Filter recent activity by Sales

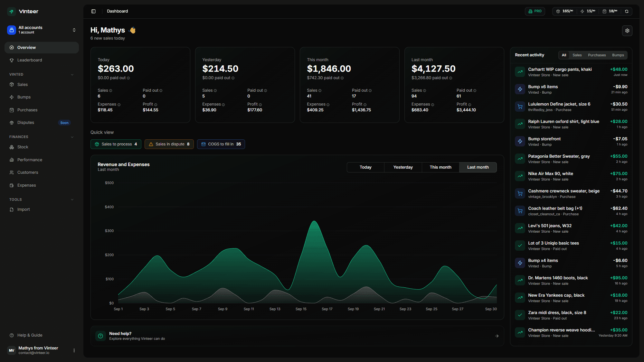(x=577, y=55)
